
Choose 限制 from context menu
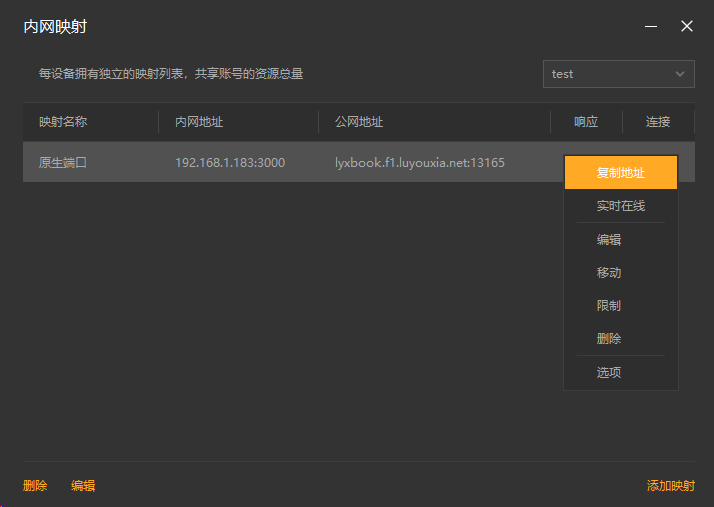pyautogui.click(x=609, y=306)
